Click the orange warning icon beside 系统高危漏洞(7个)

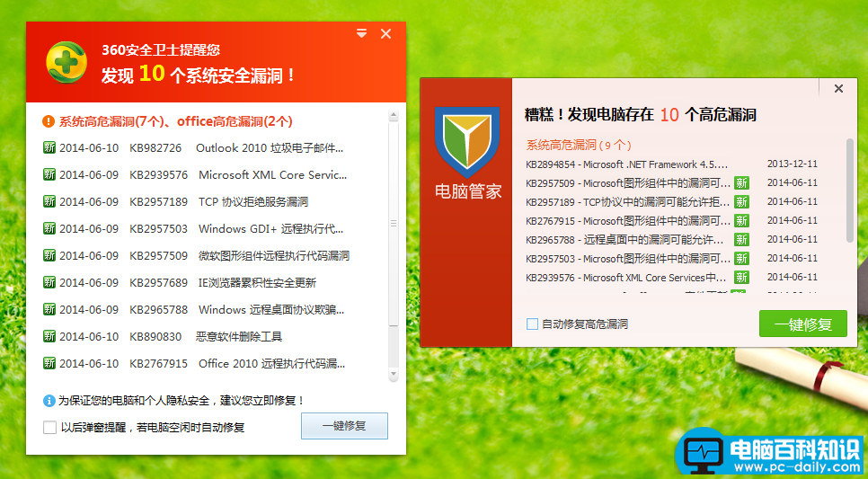[49, 121]
